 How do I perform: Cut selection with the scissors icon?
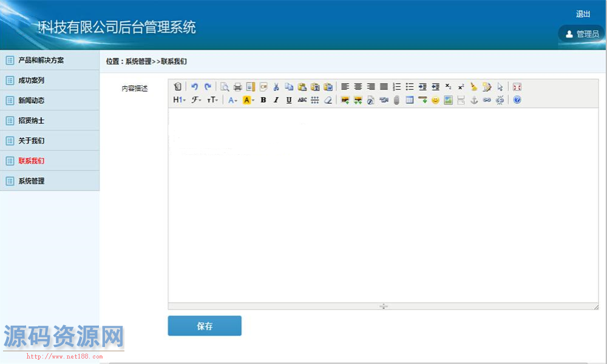click(x=276, y=87)
